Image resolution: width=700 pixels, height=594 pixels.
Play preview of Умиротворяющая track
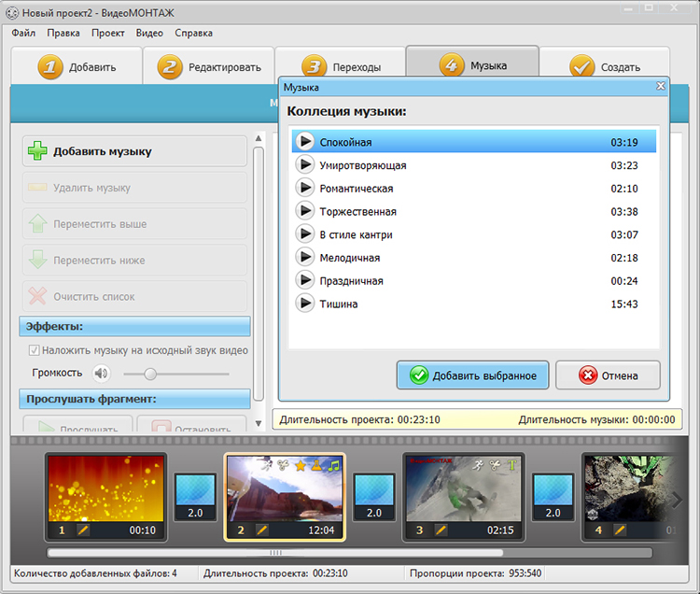click(x=304, y=165)
